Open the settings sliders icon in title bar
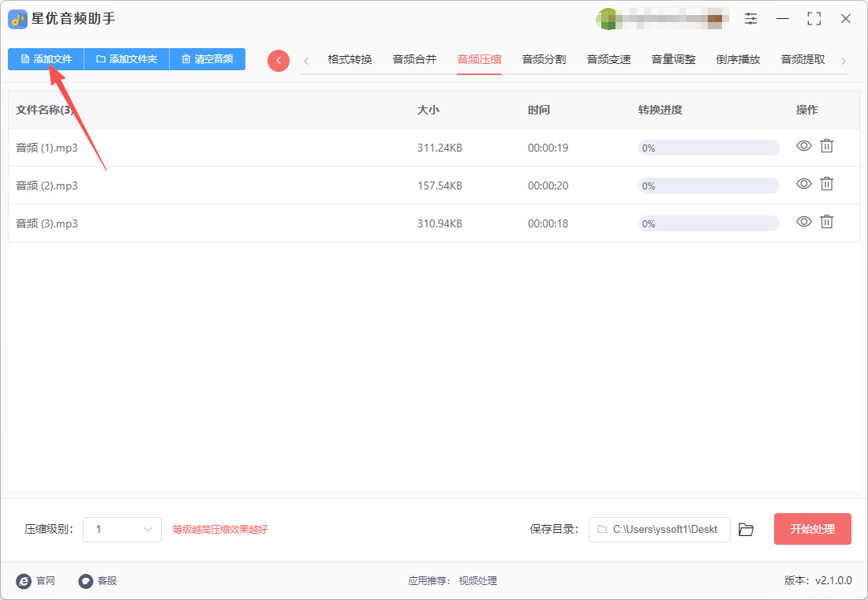 pyautogui.click(x=750, y=19)
